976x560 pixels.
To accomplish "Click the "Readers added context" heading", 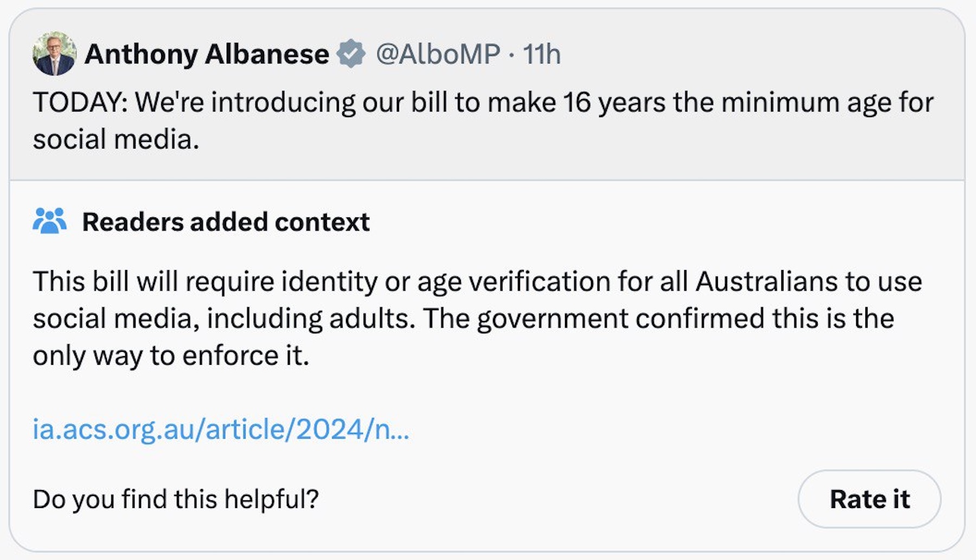I will tap(226, 222).
